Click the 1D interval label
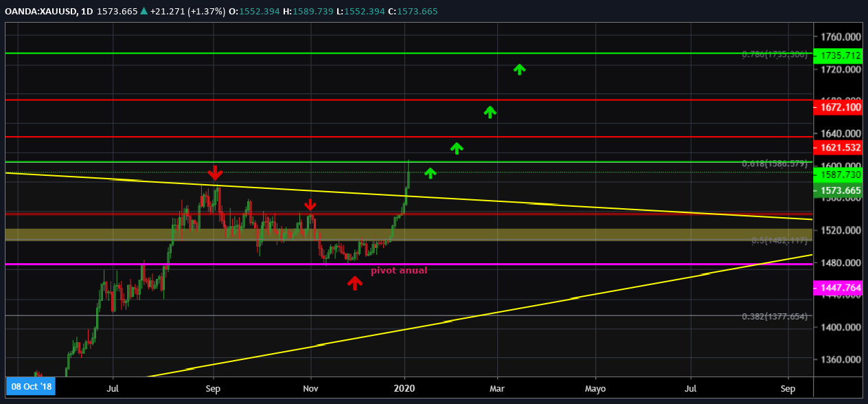The image size is (868, 404). (86, 12)
